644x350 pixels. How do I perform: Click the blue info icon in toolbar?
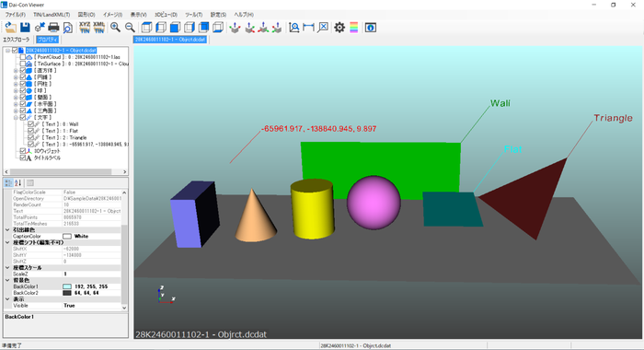pyautogui.click(x=371, y=28)
